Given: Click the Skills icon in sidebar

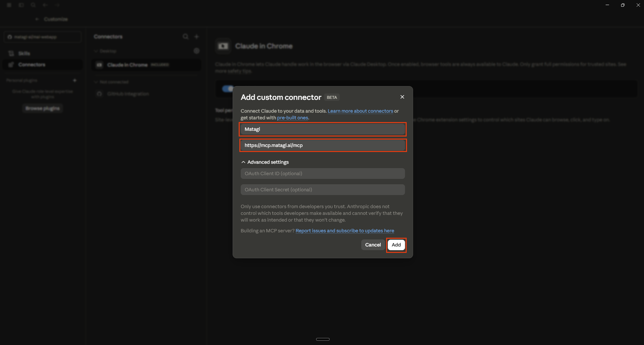Looking at the screenshot, I should click(11, 53).
